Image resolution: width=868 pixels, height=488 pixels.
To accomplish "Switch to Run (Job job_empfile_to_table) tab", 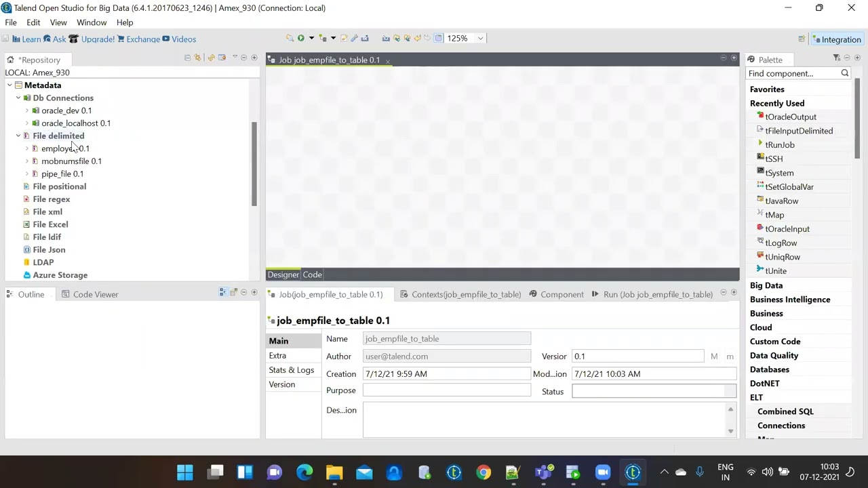I will pos(652,294).
